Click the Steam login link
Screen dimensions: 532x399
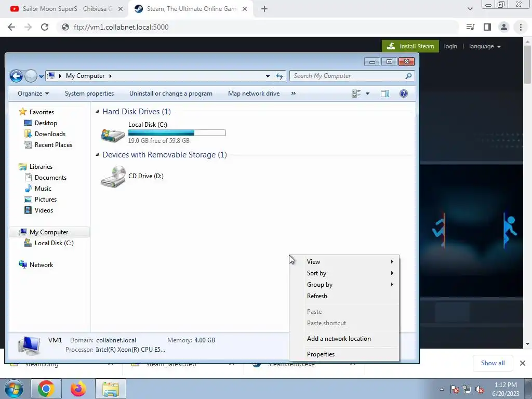pyautogui.click(x=450, y=46)
